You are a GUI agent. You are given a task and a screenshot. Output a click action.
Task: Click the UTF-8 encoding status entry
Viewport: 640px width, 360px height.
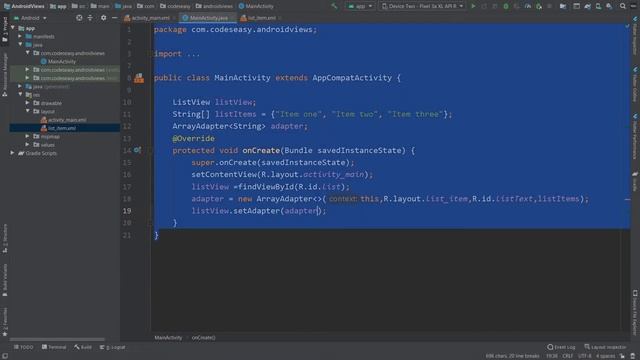tap(584, 356)
